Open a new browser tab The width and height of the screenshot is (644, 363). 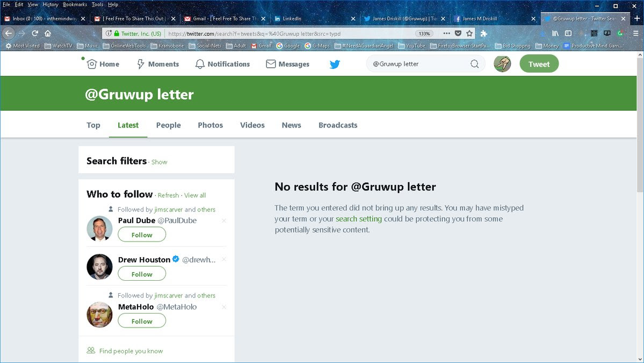pos(637,18)
